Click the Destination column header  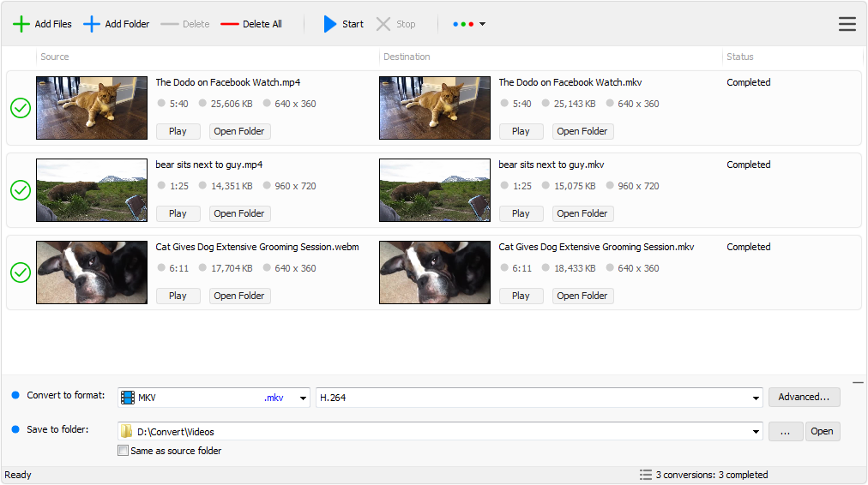(407, 57)
